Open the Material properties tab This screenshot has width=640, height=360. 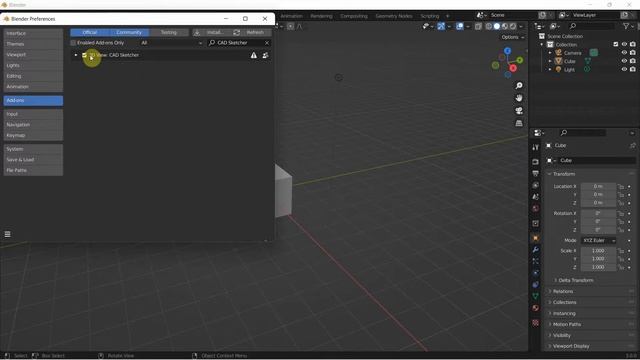[536, 308]
